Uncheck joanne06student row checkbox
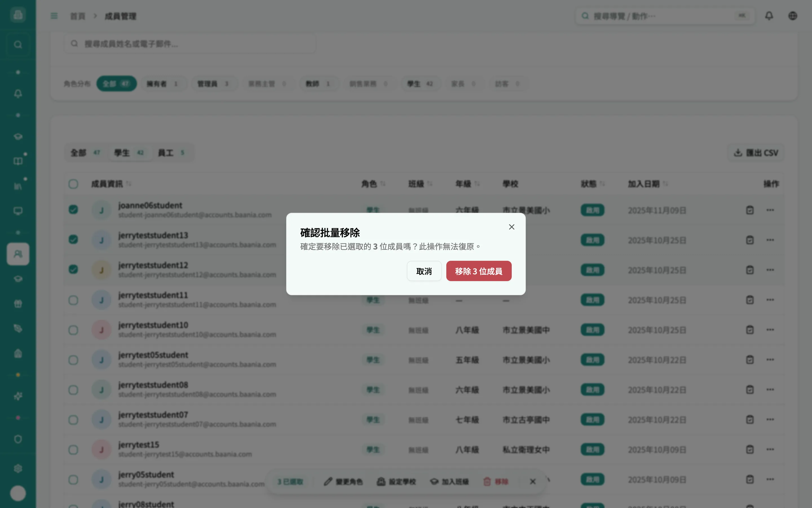 coord(73,210)
